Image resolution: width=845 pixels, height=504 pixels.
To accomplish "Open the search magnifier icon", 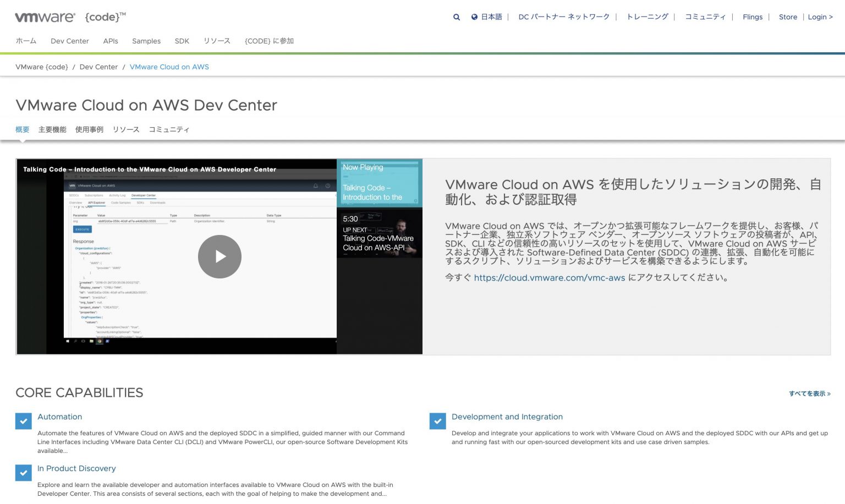I will pos(457,17).
